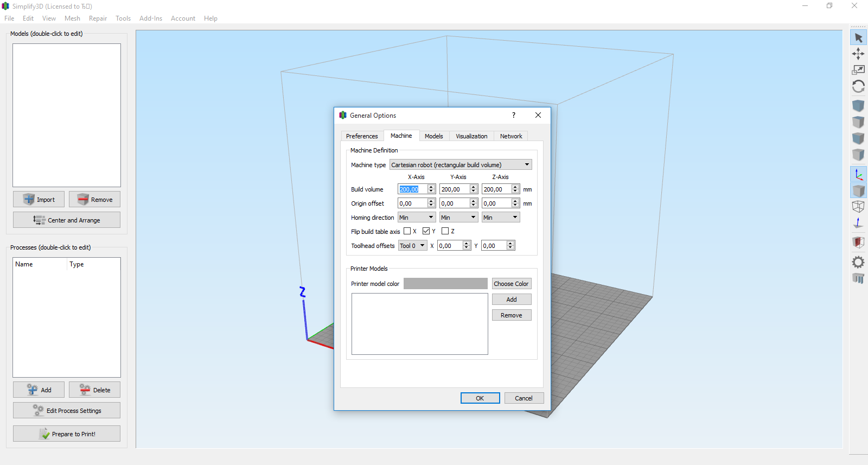Toggle wireframe model rendering icon

(x=858, y=207)
